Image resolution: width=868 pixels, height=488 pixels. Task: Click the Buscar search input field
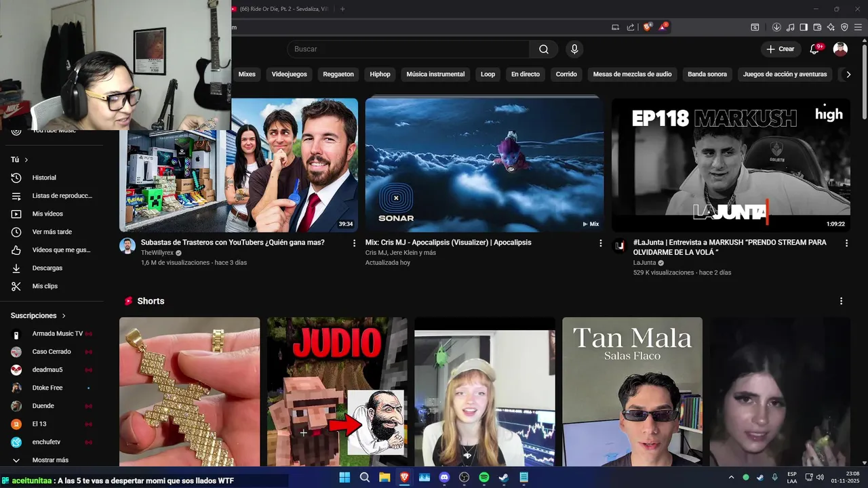(408, 49)
